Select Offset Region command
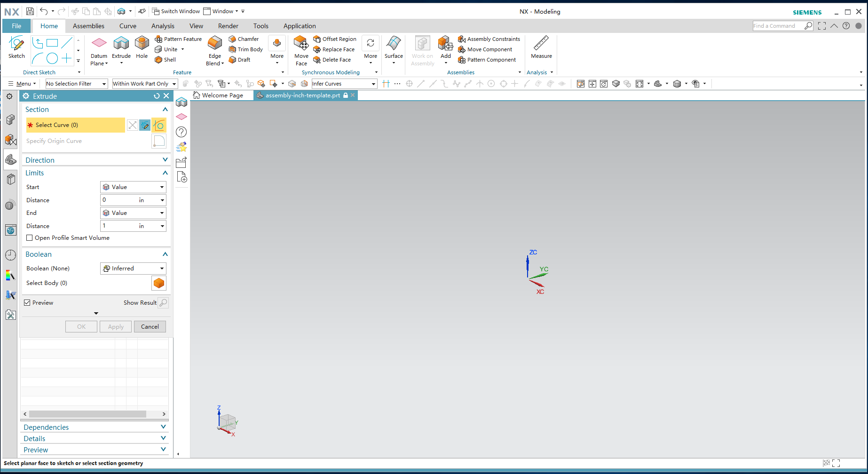The width and height of the screenshot is (868, 474). [335, 39]
